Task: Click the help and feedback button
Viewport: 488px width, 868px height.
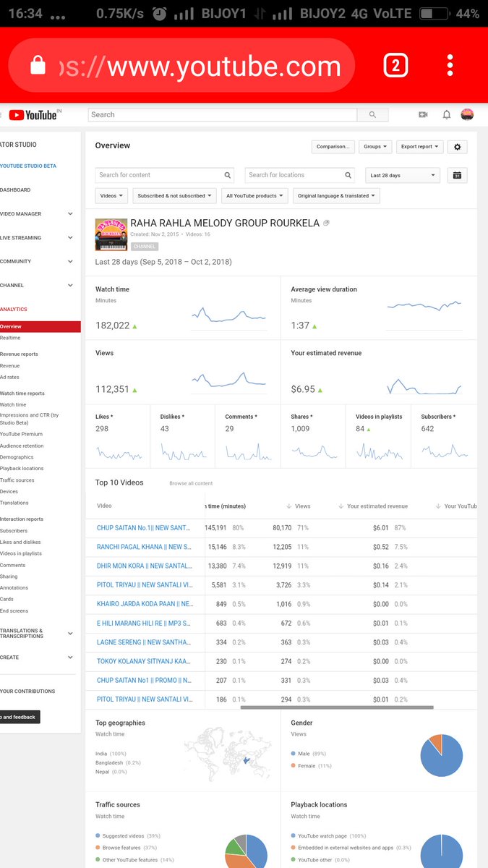Action: coord(20,717)
